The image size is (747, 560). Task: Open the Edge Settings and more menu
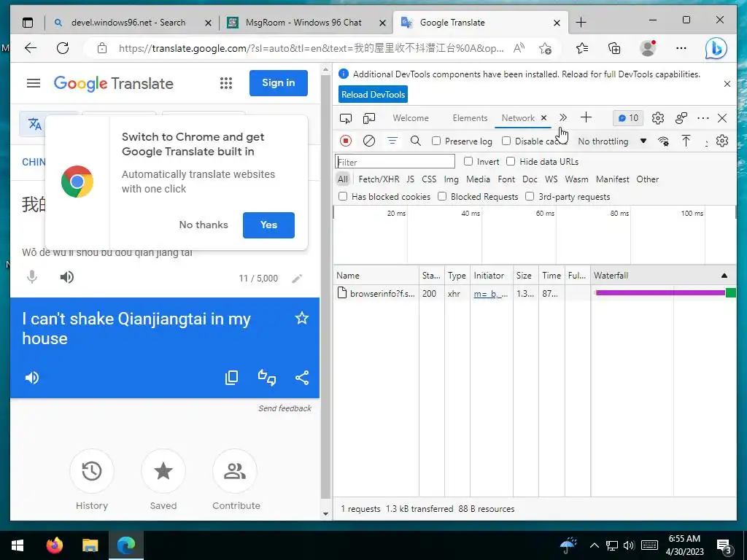[x=681, y=48]
